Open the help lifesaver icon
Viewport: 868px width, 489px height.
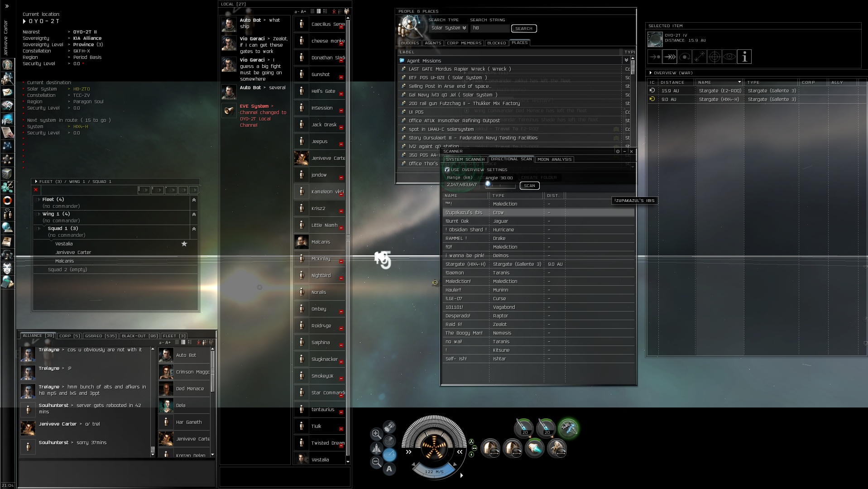7,200
